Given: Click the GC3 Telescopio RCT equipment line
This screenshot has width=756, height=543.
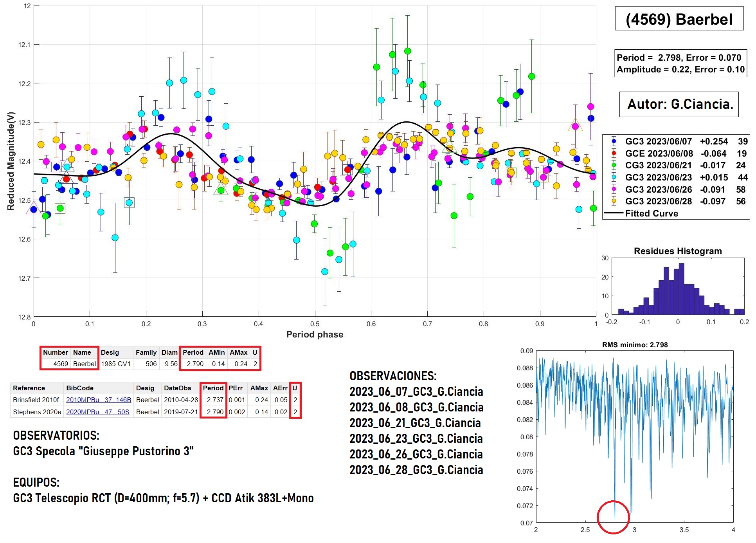Looking at the screenshot, I should click(x=163, y=498).
